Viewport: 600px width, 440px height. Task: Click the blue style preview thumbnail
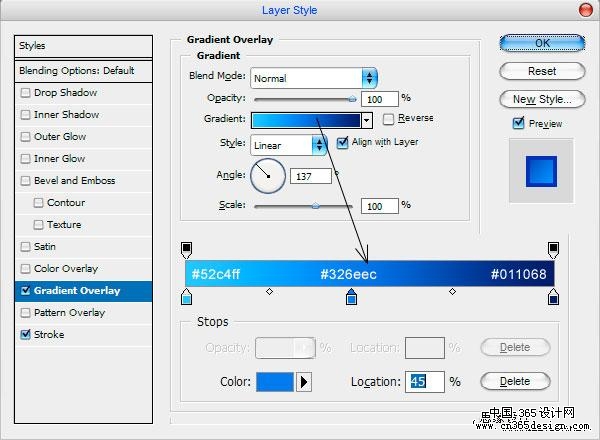pos(541,171)
